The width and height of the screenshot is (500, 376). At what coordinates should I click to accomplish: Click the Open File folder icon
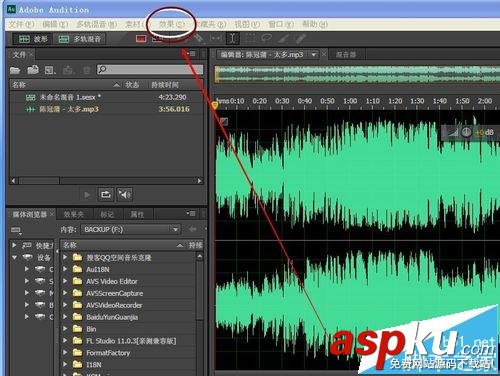click(15, 70)
